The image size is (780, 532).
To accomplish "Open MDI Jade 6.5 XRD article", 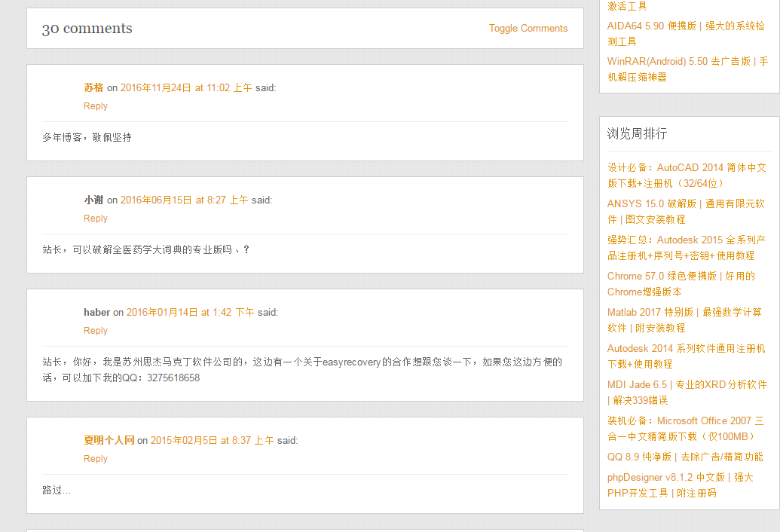I will (x=687, y=393).
